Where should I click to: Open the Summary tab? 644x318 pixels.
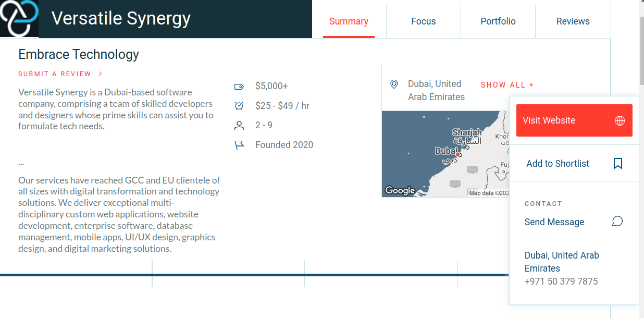pos(349,21)
